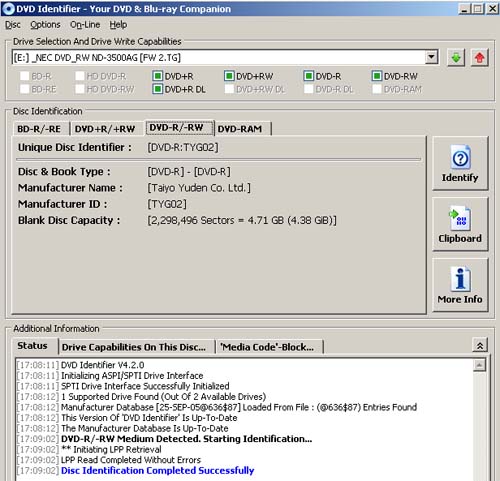Open the More Info icon button
500x481 pixels.
pos(460,279)
